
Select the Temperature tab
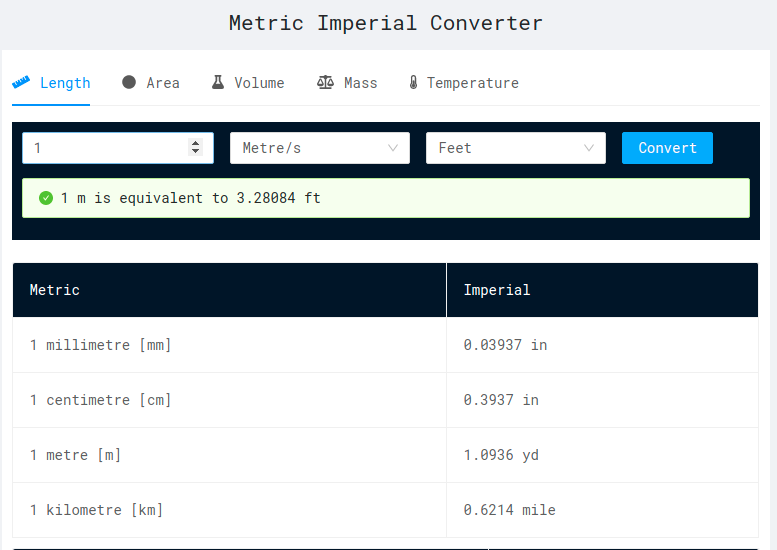(x=464, y=83)
